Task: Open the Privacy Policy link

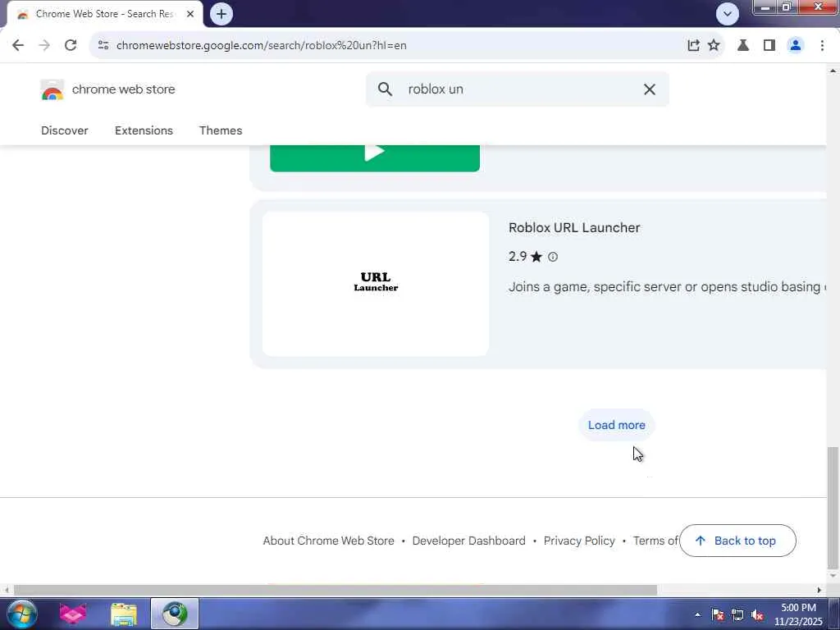Action: pos(579,541)
